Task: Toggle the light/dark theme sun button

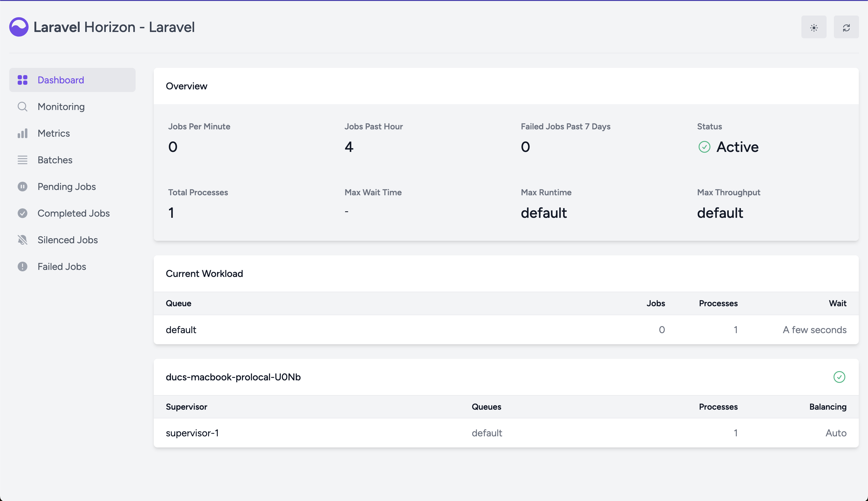Action: tap(814, 27)
